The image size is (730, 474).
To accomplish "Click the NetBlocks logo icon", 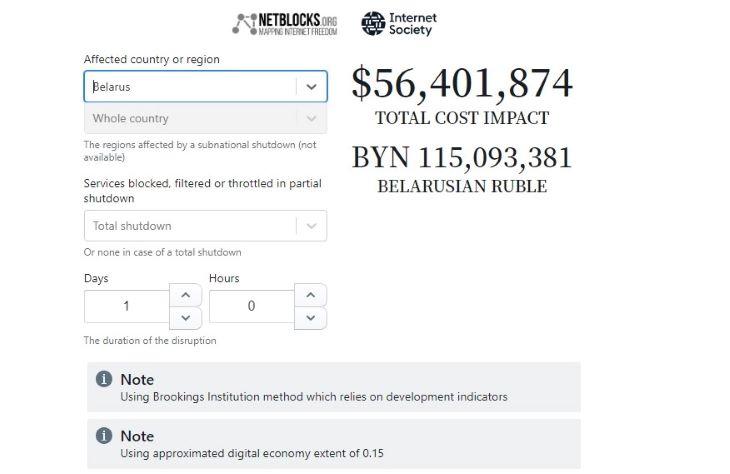I will tap(246, 24).
